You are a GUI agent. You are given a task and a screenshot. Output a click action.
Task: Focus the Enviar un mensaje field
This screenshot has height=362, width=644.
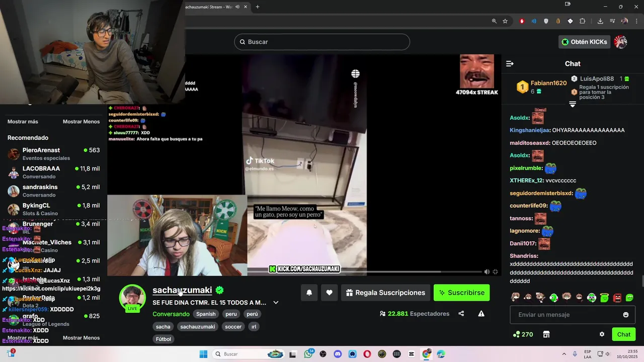click(x=573, y=315)
